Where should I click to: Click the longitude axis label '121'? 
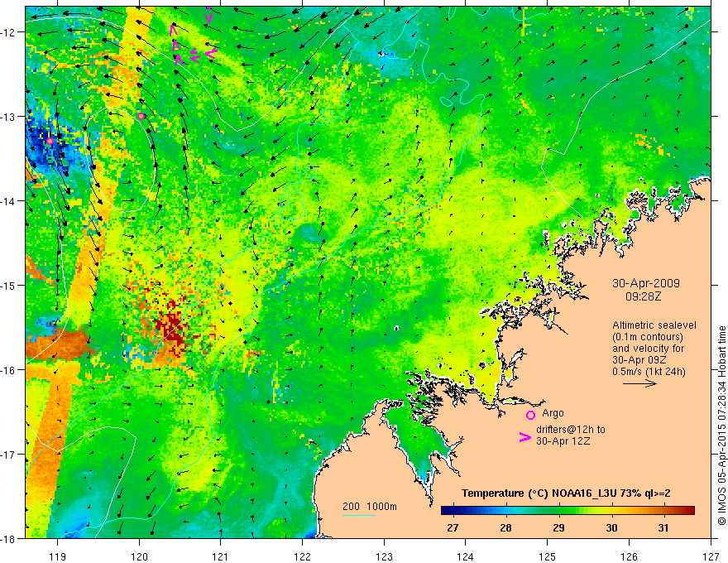pos(221,556)
